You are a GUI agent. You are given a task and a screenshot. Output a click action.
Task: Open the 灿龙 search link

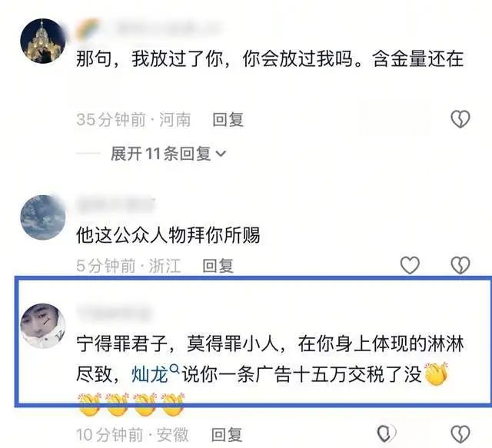click(x=150, y=374)
